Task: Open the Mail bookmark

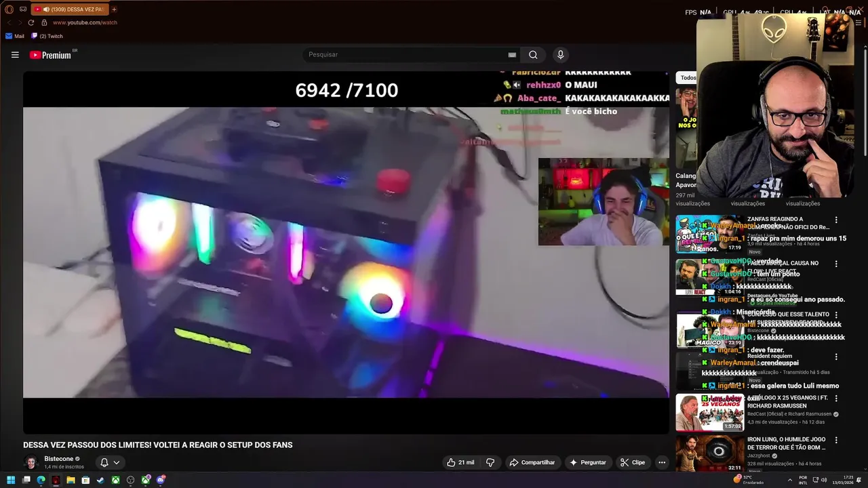Action: tap(14, 36)
